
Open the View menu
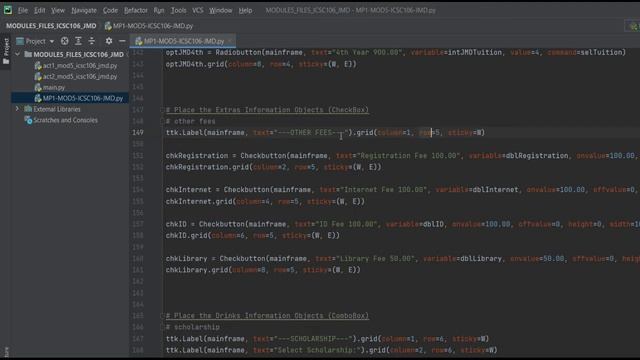click(58, 10)
